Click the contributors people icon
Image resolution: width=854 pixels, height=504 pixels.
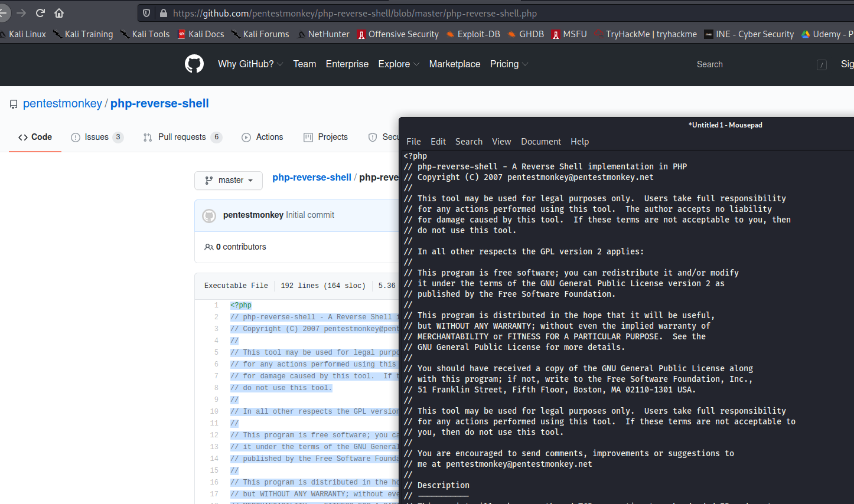[x=209, y=247]
